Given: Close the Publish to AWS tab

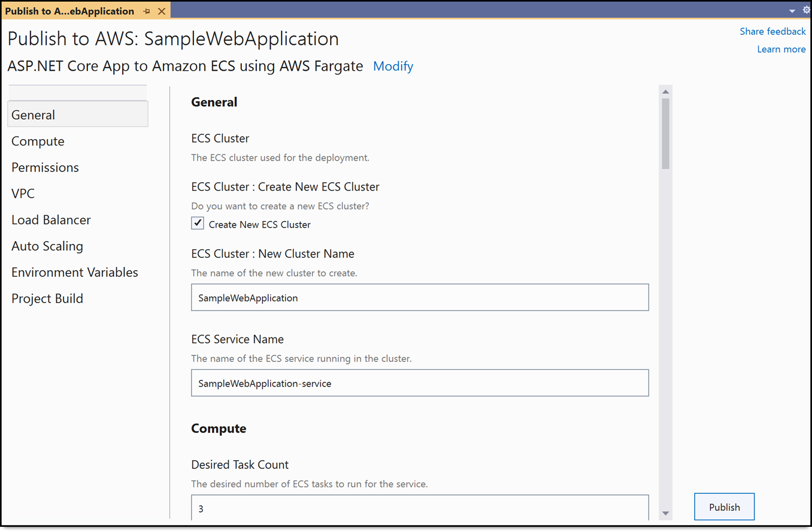Looking at the screenshot, I should click(162, 11).
